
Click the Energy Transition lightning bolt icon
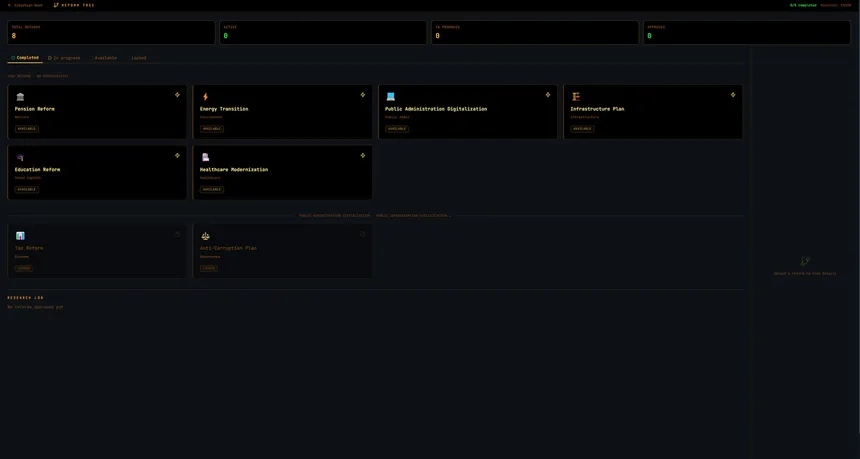pyautogui.click(x=206, y=97)
